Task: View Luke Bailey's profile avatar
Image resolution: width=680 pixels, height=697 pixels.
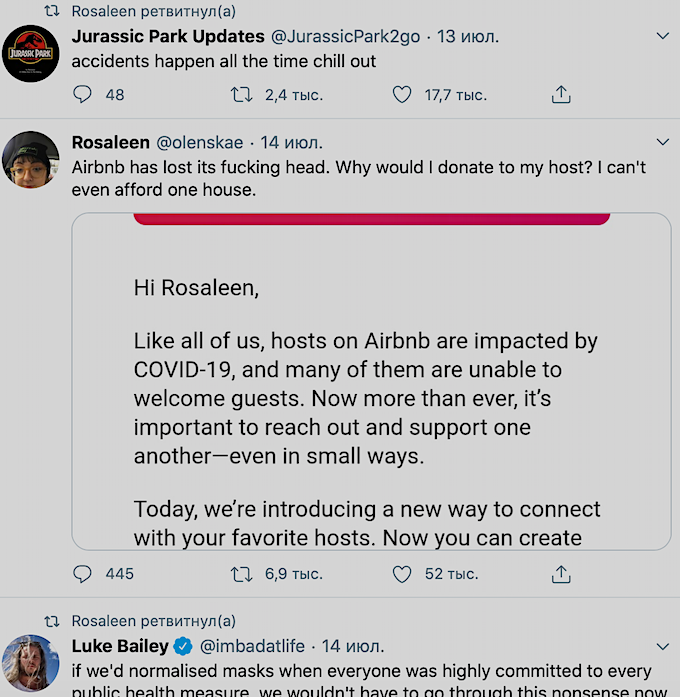Action: click(32, 662)
